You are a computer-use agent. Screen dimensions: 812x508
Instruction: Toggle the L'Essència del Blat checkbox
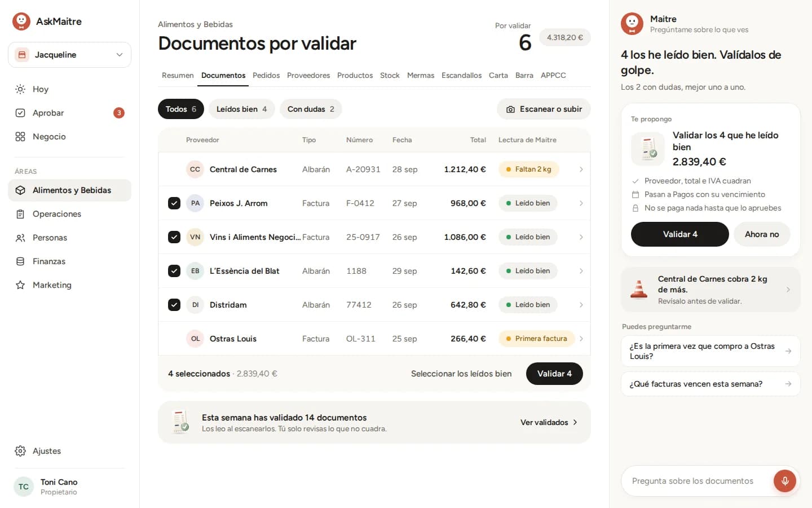pyautogui.click(x=174, y=271)
